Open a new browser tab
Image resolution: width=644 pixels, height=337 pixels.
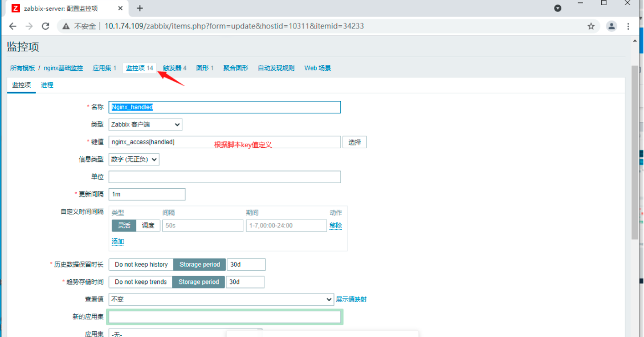click(140, 8)
